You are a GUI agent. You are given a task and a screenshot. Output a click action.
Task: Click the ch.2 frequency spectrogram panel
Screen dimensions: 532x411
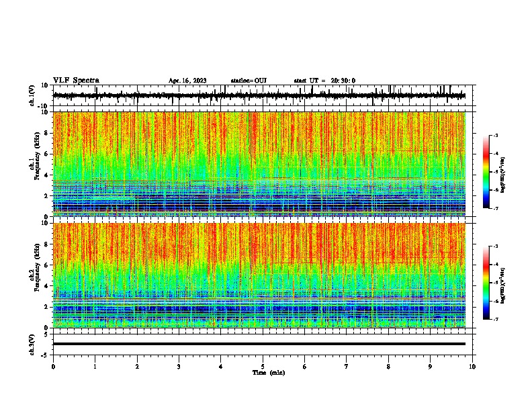point(259,275)
